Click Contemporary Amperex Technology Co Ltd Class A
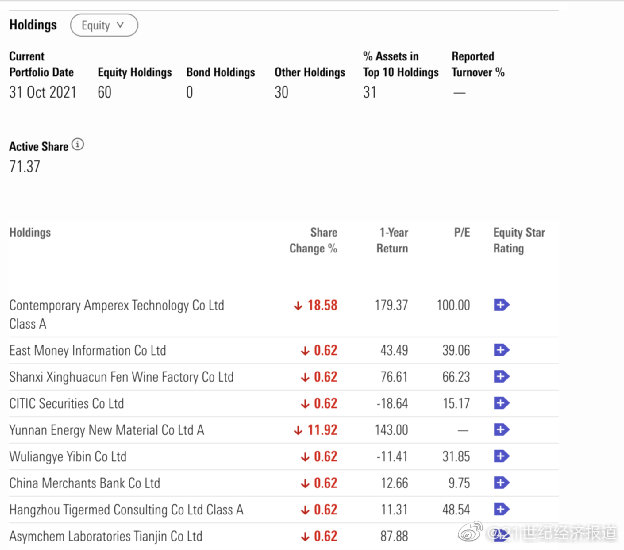The width and height of the screenshot is (624, 550). (117, 314)
